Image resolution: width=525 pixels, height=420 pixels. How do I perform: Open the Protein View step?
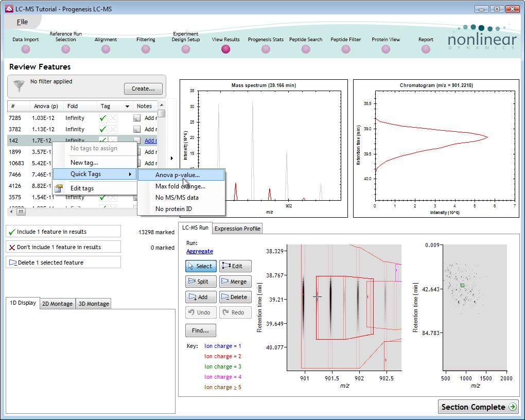[386, 49]
